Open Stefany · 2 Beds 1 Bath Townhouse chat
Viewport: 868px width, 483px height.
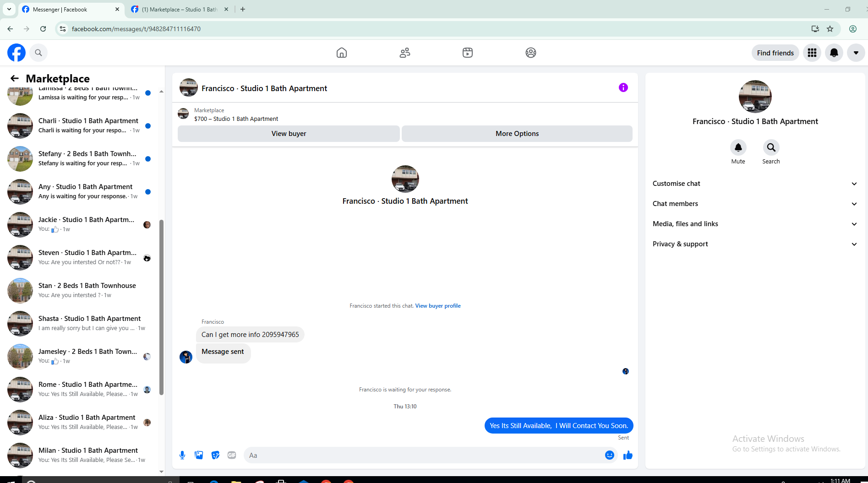[x=80, y=158]
